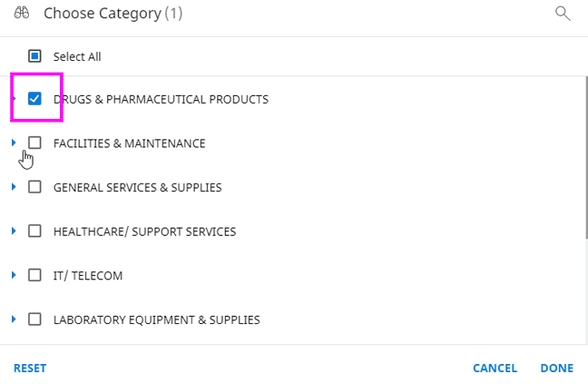
Task: Click the binoculars icon beside Choose Category
Action: (x=23, y=13)
